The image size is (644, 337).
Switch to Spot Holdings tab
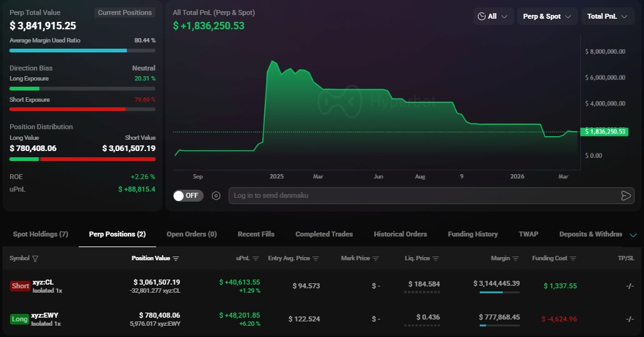pos(41,234)
